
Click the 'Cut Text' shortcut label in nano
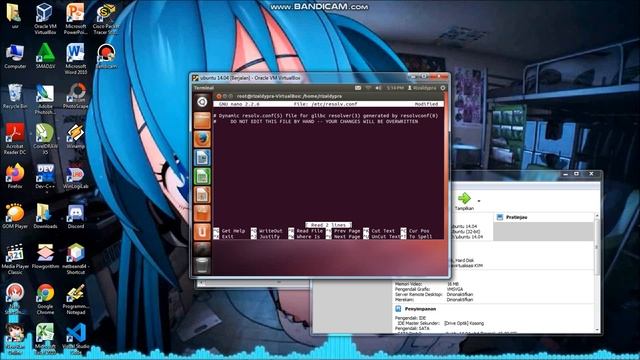point(383,231)
